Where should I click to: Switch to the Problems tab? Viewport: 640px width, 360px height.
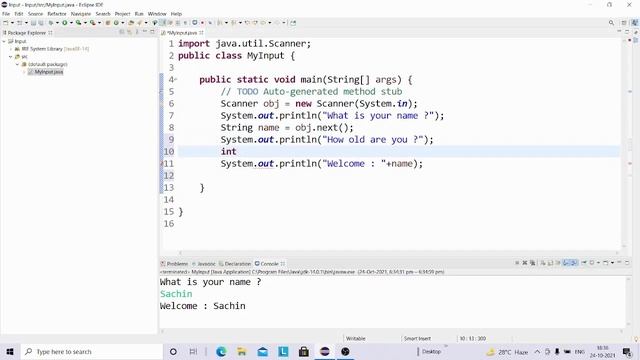tap(174, 264)
